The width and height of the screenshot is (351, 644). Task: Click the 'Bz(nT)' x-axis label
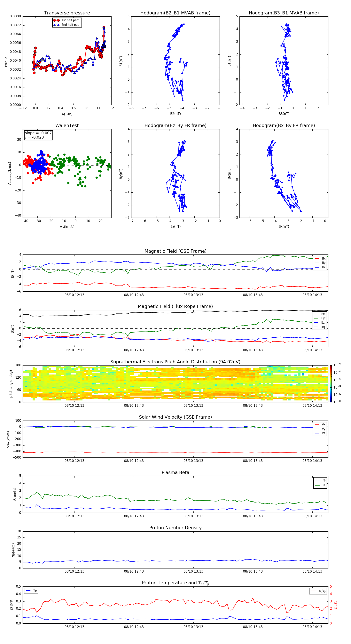pyautogui.click(x=175, y=227)
